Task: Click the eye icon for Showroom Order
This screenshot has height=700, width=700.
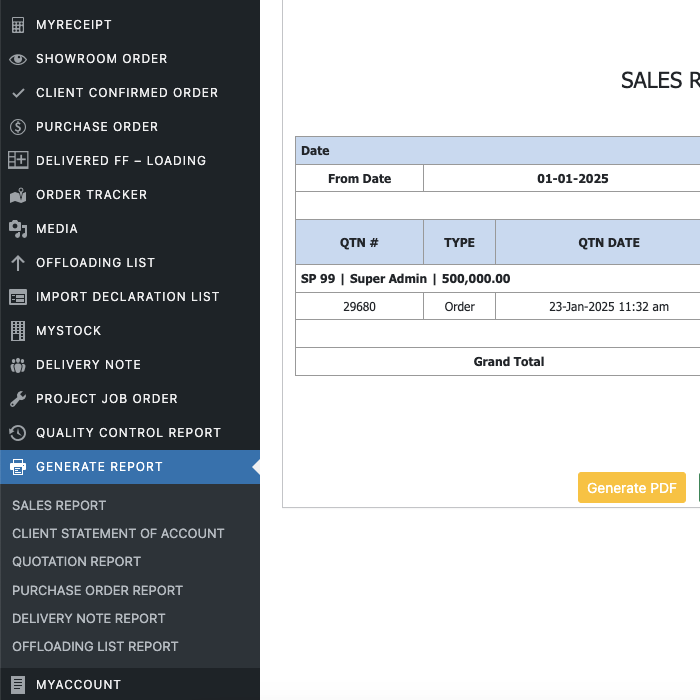Action: coord(18,59)
